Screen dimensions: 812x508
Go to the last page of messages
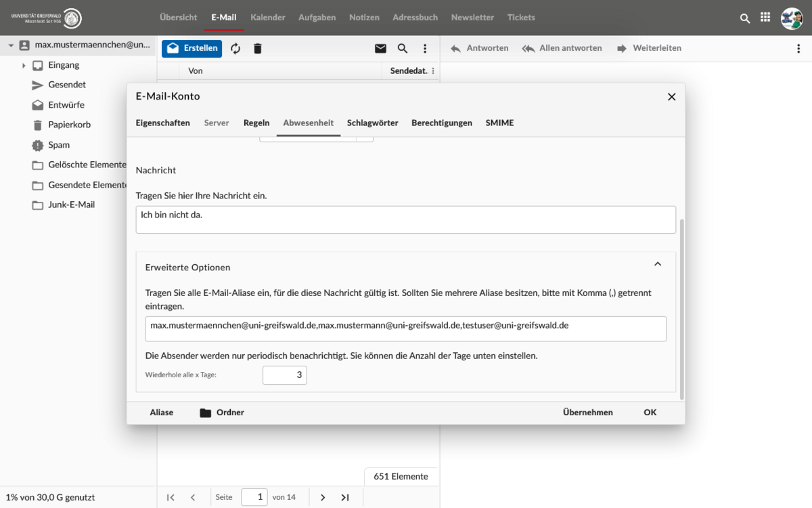click(345, 497)
